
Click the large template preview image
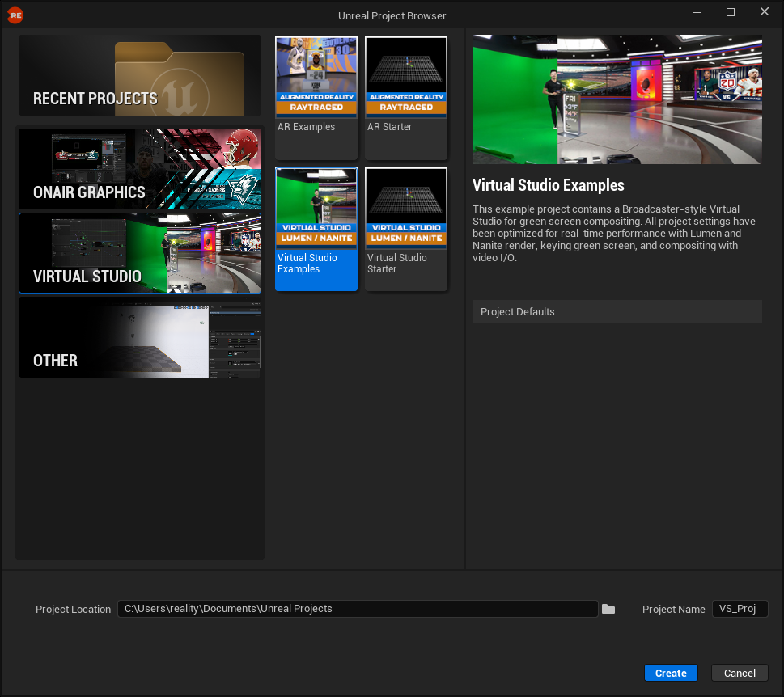(617, 99)
